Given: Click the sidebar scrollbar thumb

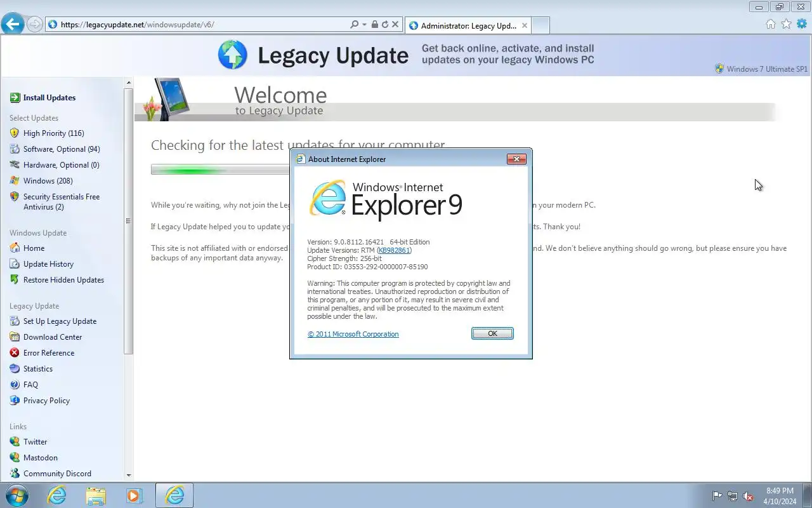Looking at the screenshot, I should click(129, 221).
